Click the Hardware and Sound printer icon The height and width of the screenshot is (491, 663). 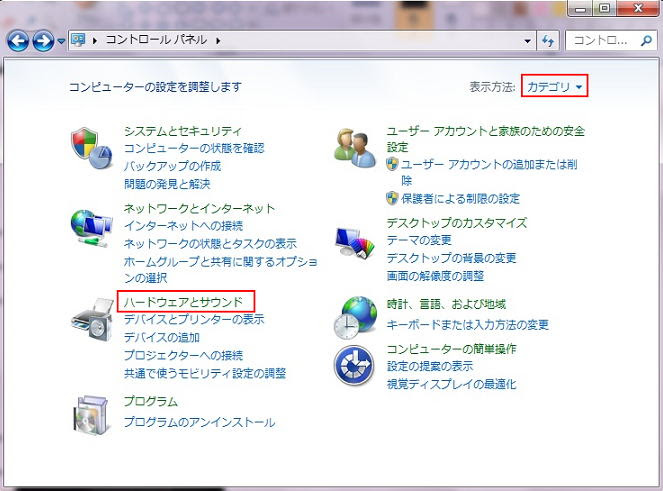point(92,319)
